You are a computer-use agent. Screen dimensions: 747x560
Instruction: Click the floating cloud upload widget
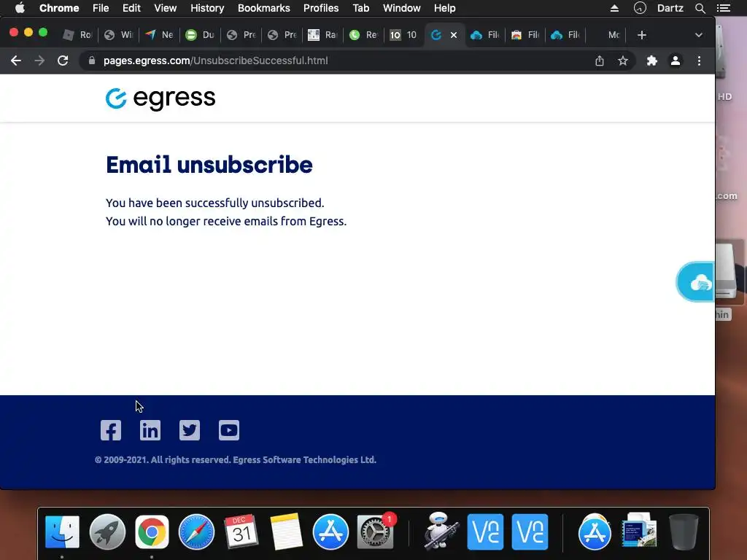[695, 282]
